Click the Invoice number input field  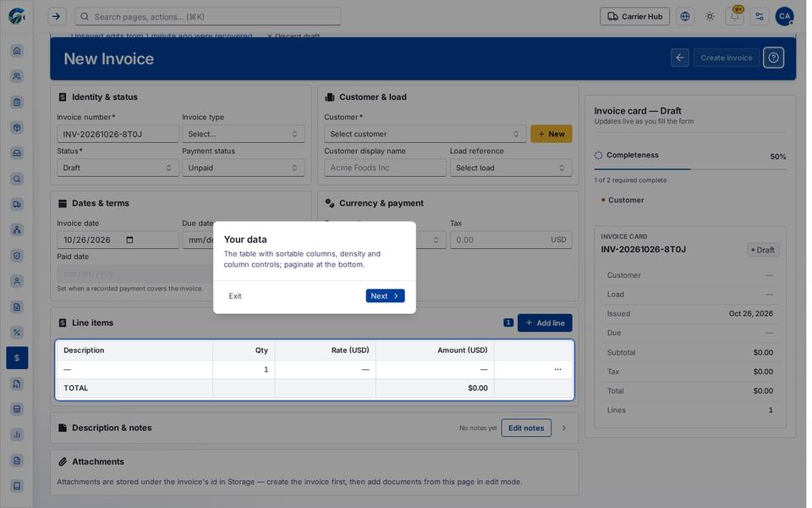(x=118, y=134)
